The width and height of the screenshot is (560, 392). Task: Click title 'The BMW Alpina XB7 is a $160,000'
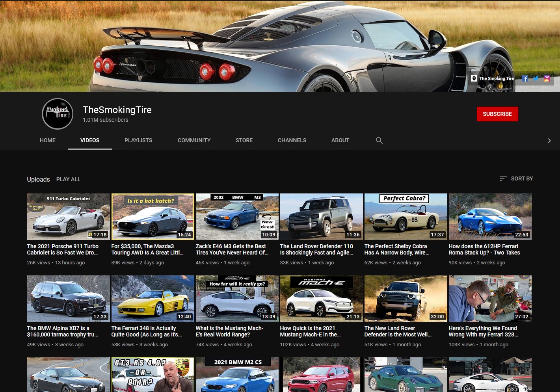point(62,331)
